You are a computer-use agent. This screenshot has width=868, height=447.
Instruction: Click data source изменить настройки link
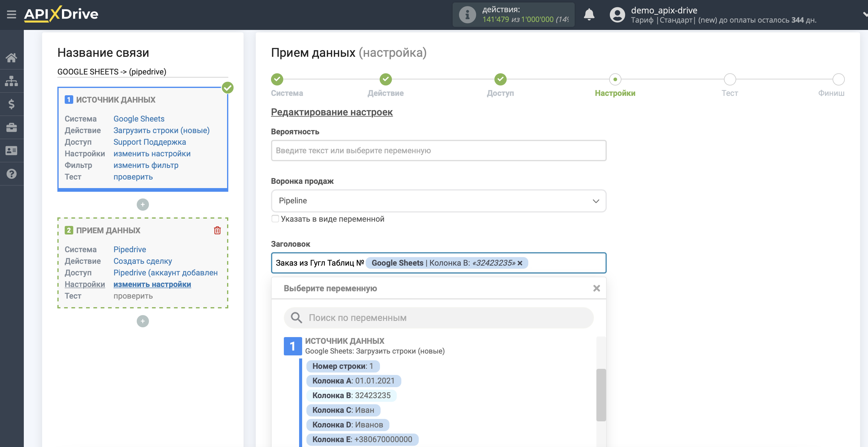click(152, 154)
